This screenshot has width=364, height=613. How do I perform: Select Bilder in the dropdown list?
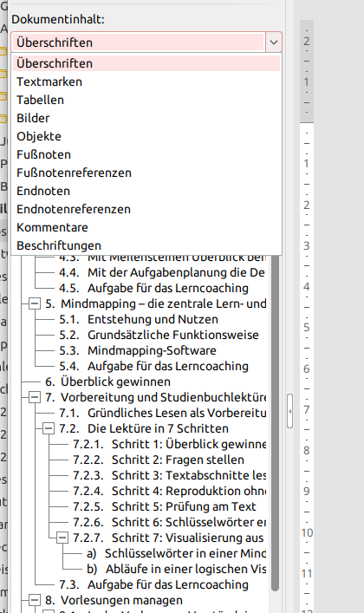point(146,118)
